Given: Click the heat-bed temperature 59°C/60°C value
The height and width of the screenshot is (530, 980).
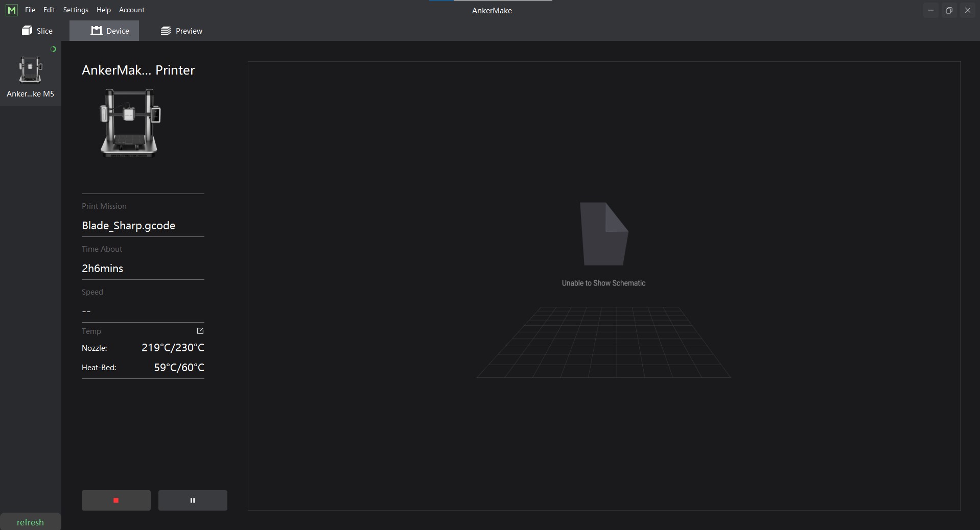Looking at the screenshot, I should [x=179, y=368].
